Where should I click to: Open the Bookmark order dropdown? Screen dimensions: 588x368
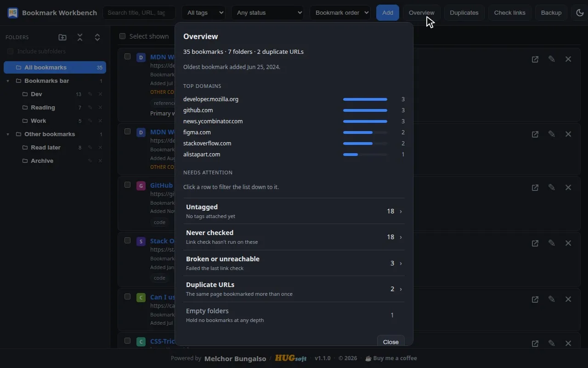[340, 12]
